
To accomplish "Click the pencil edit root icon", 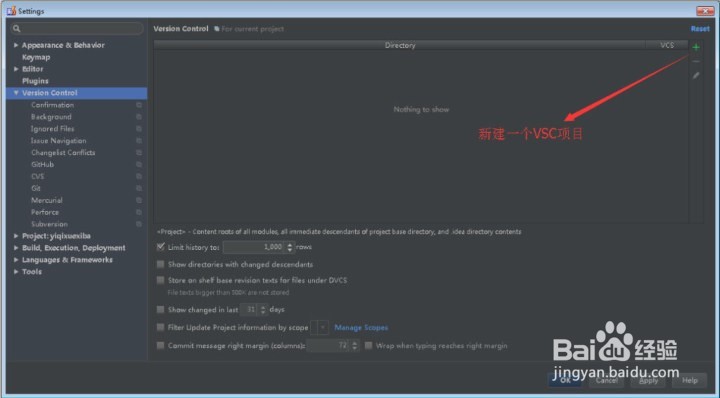I will coord(696,75).
